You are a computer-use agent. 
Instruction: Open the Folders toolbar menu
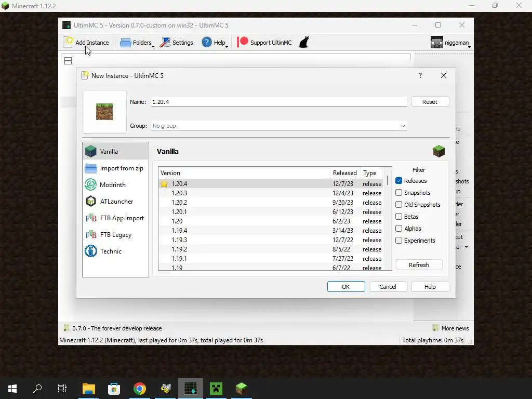[137, 43]
